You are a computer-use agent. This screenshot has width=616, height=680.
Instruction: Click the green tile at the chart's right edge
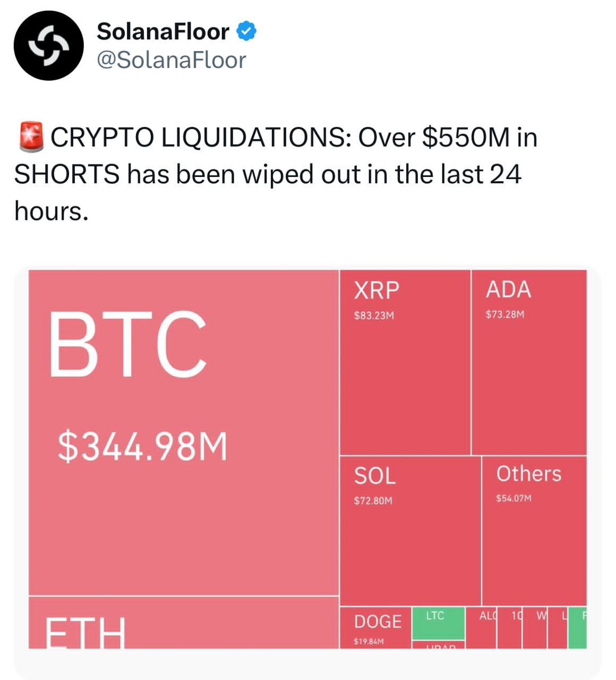pos(577,628)
